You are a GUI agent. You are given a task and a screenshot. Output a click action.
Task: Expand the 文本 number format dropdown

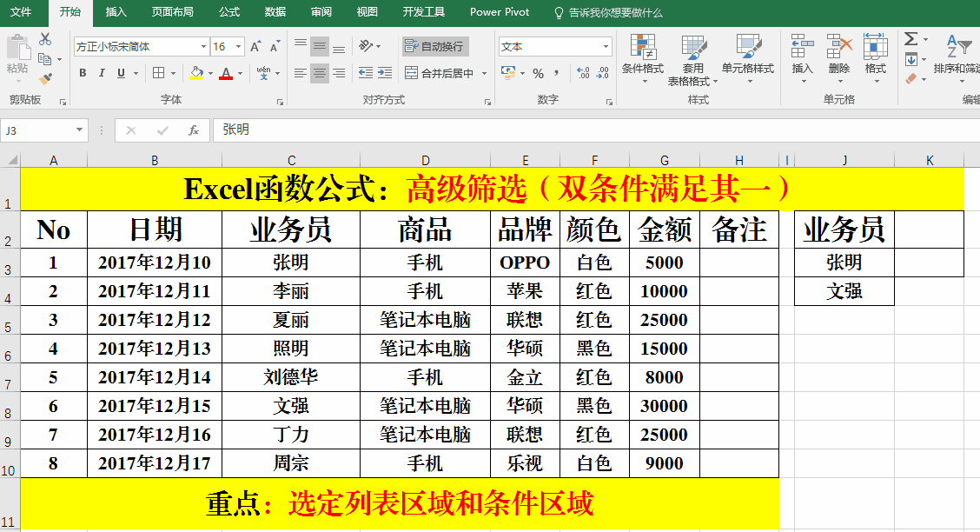tap(606, 47)
